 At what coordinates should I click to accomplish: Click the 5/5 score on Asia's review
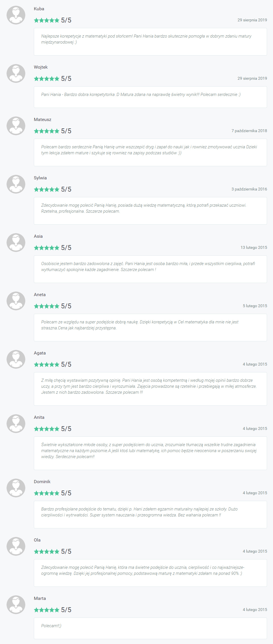click(66, 248)
